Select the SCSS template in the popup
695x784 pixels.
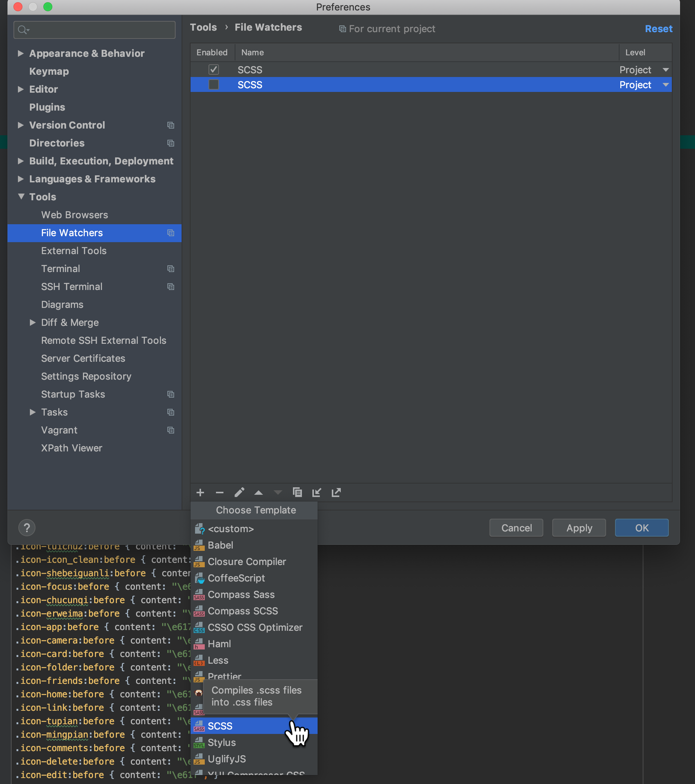point(254,726)
